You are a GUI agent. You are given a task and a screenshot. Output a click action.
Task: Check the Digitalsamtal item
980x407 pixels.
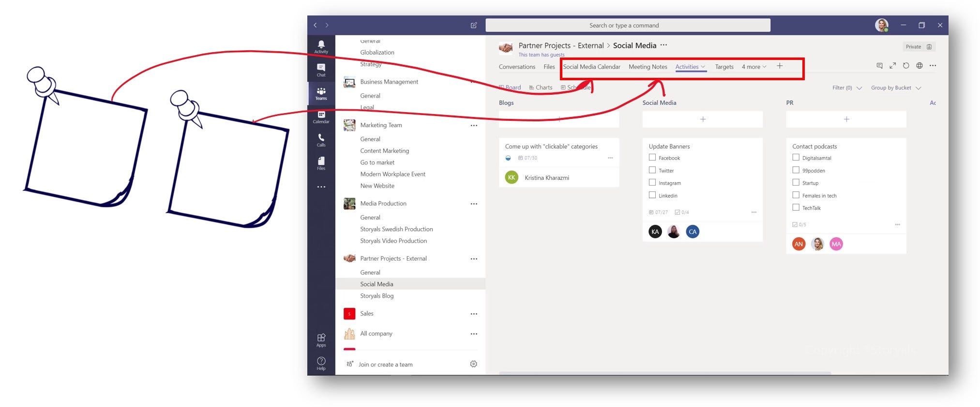tap(796, 158)
